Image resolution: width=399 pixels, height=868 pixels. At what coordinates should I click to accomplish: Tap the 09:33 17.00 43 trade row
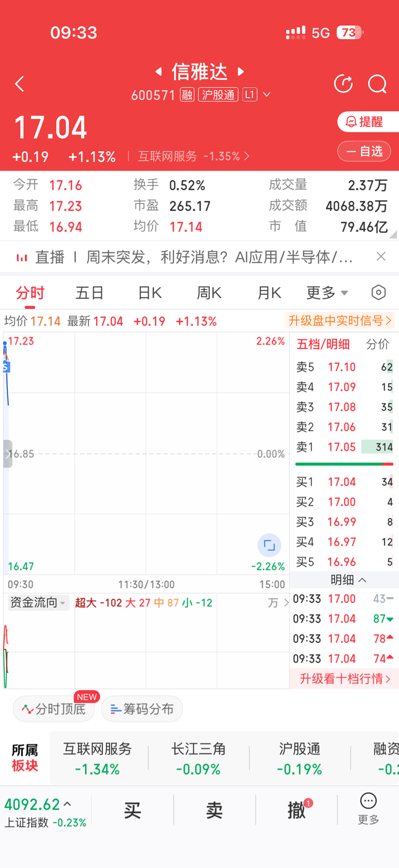pyautogui.click(x=343, y=599)
